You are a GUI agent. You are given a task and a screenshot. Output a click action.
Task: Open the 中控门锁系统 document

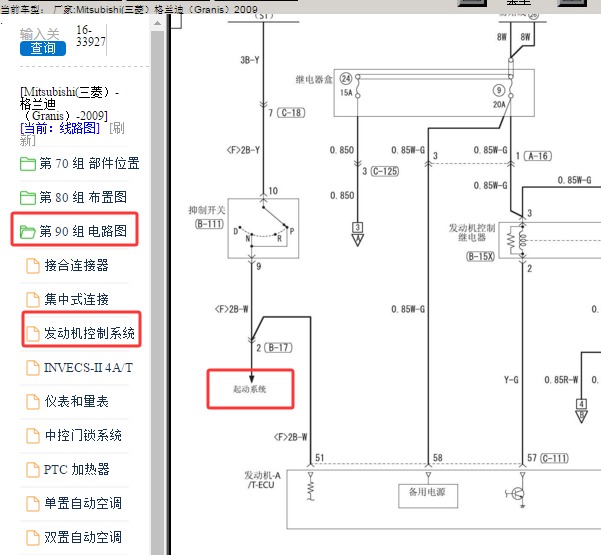(83, 435)
